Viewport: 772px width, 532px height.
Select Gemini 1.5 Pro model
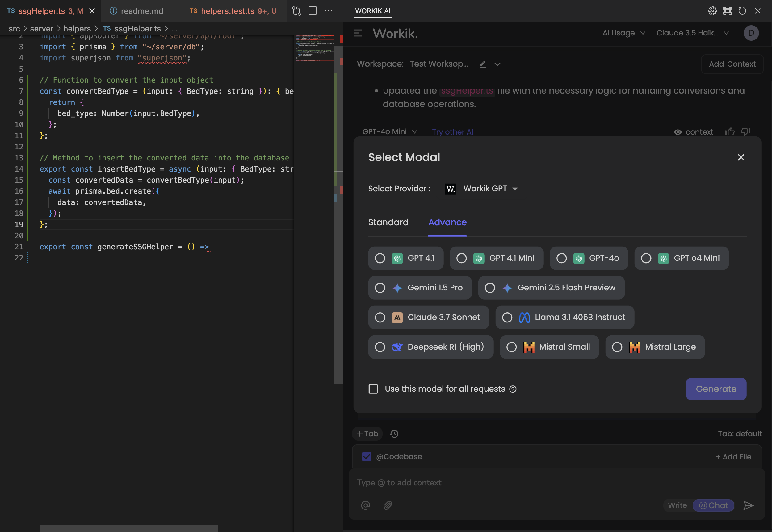[x=420, y=288]
